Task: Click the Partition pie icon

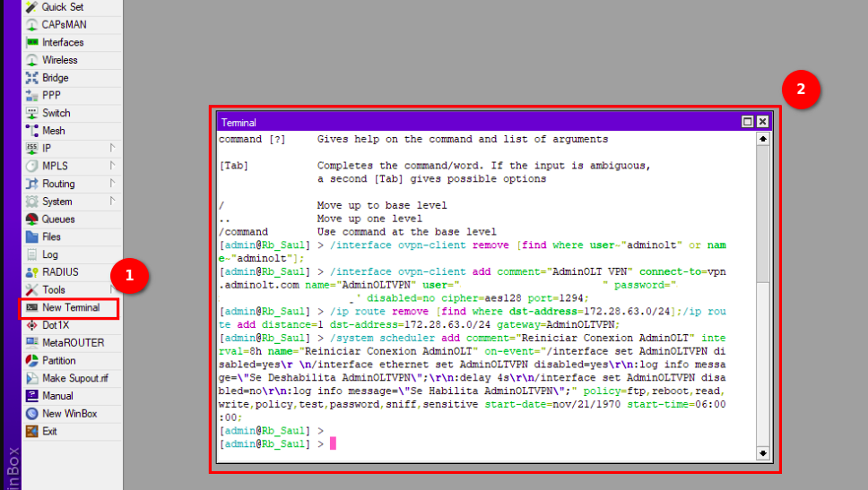Action: tap(32, 361)
